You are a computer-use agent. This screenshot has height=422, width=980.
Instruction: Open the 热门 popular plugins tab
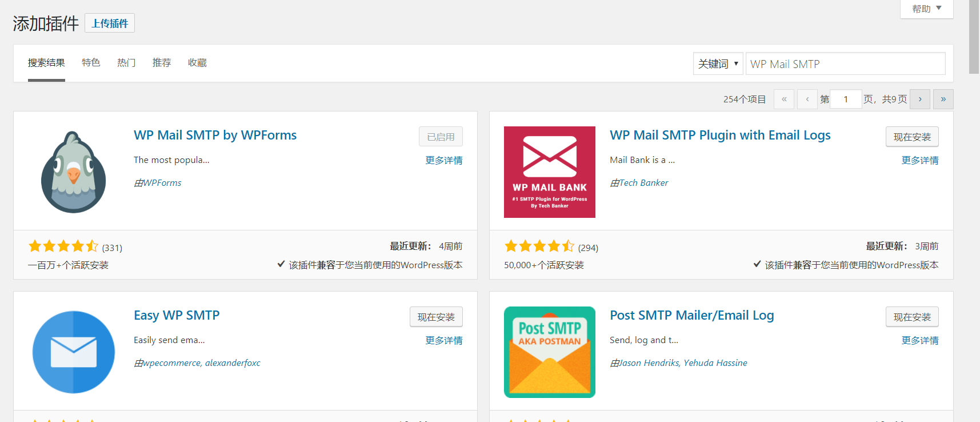[126, 62]
